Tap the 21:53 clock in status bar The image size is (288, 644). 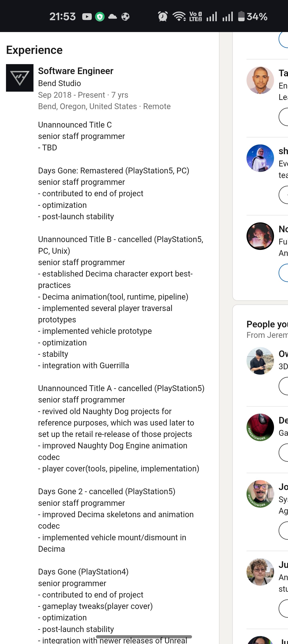62,17
